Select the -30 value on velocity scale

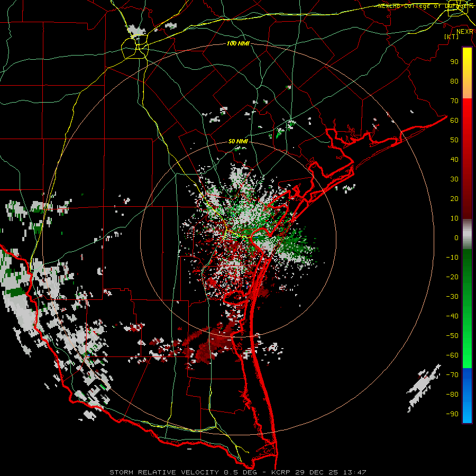coord(452,297)
